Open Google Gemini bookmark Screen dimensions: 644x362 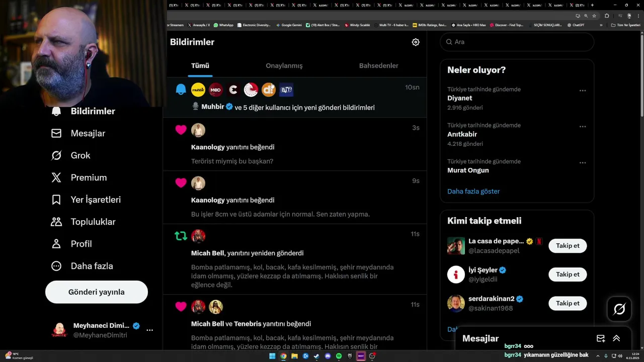tap(289, 25)
